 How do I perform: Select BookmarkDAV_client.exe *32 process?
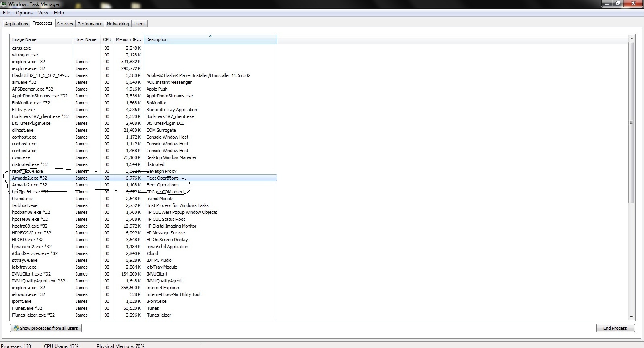click(143, 116)
